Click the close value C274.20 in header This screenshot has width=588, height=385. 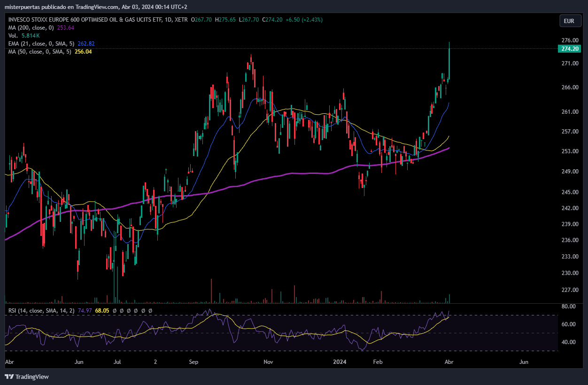272,20
